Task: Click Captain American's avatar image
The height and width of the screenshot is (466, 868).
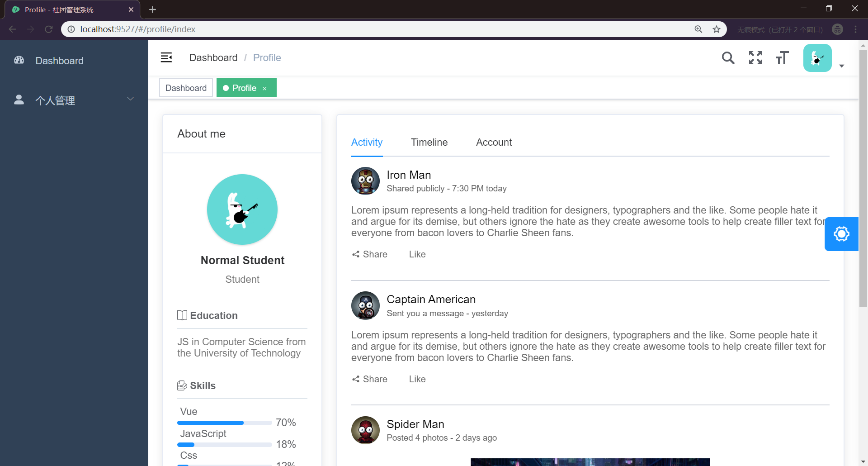Action: pos(365,305)
